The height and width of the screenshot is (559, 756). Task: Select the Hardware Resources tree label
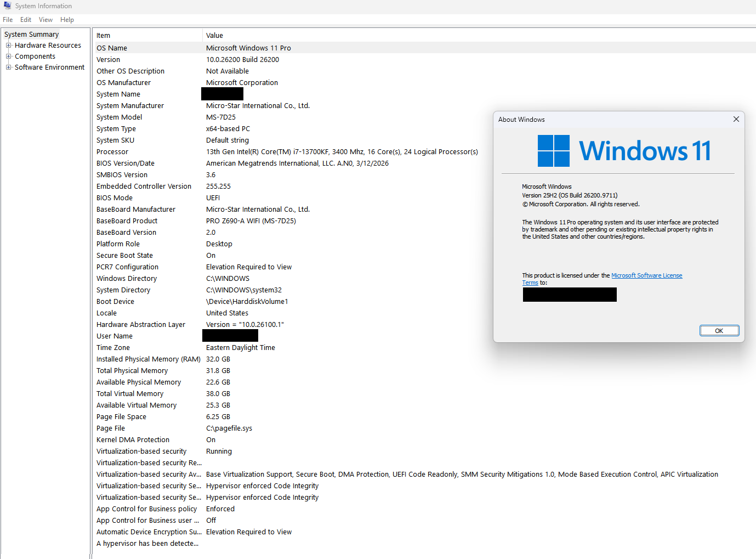point(48,46)
